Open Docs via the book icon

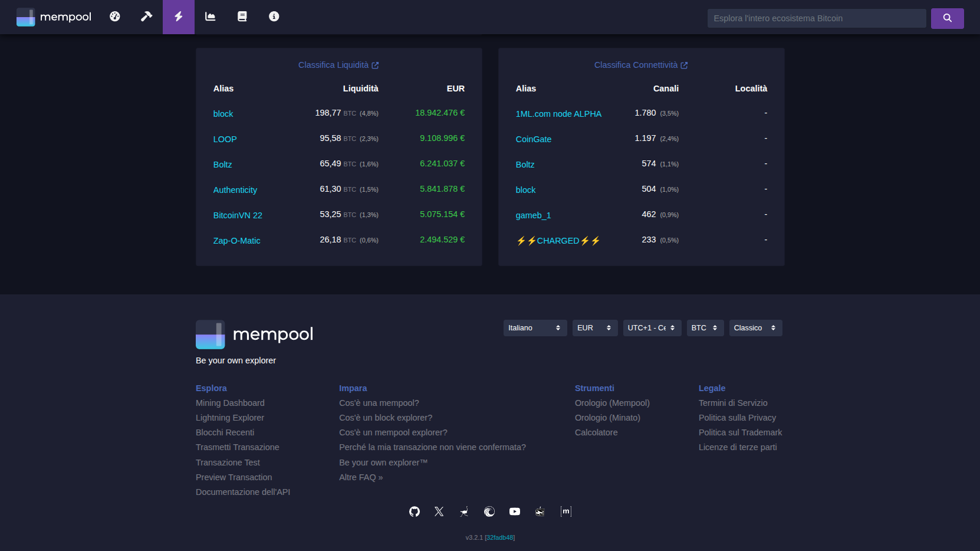point(242,17)
